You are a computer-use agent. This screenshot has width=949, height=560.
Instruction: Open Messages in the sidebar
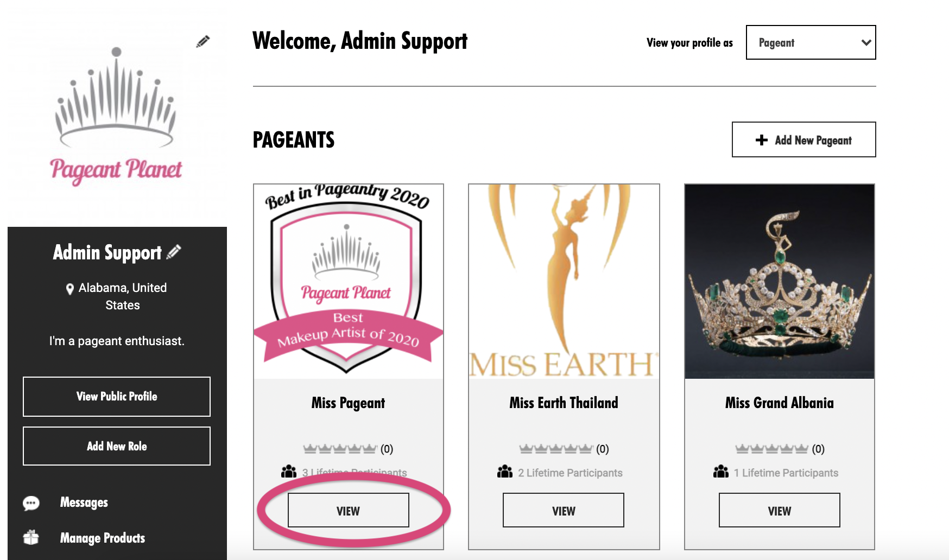[84, 502]
